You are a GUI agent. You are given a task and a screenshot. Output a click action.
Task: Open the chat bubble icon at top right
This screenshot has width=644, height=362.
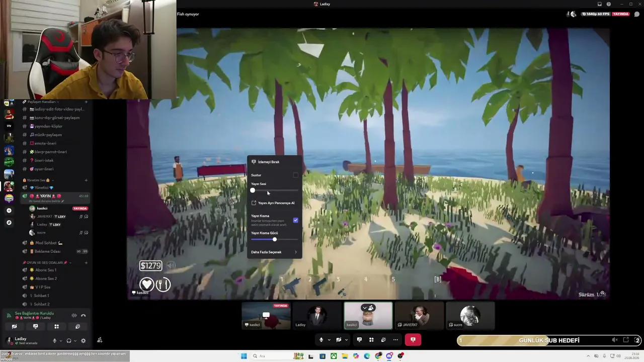click(x=636, y=14)
